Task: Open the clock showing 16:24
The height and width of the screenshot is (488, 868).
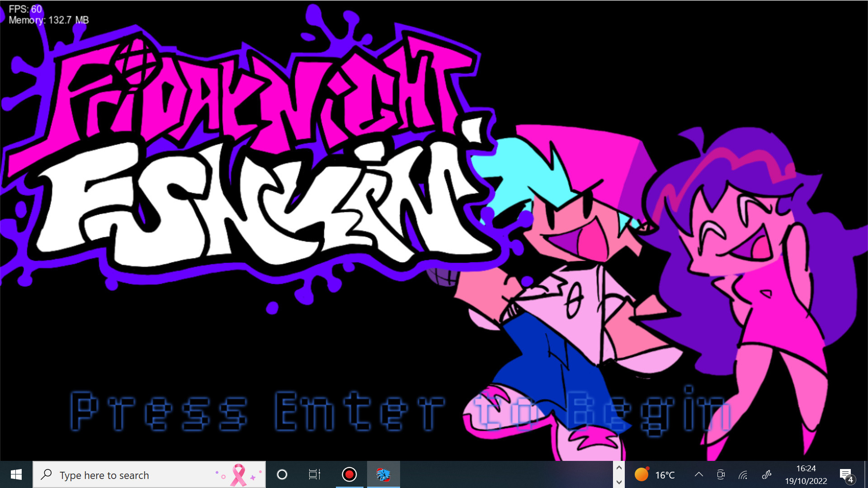Action: (806, 474)
